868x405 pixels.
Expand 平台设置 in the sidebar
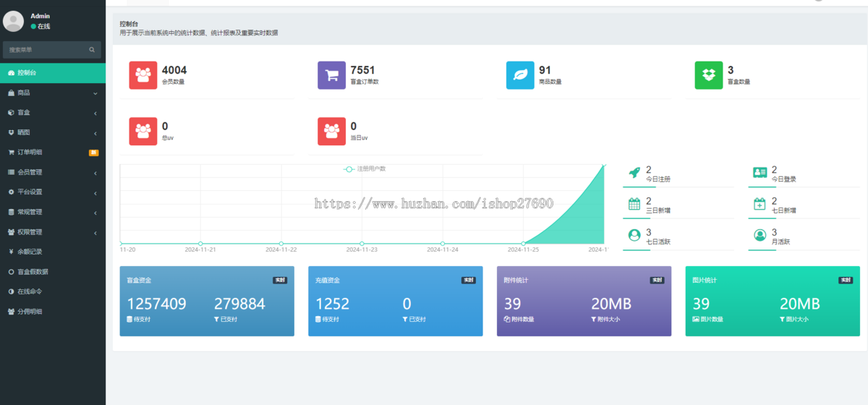pyautogui.click(x=52, y=192)
